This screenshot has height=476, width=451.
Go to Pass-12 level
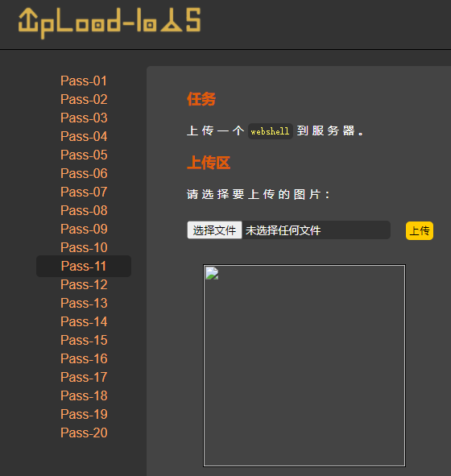[84, 284]
